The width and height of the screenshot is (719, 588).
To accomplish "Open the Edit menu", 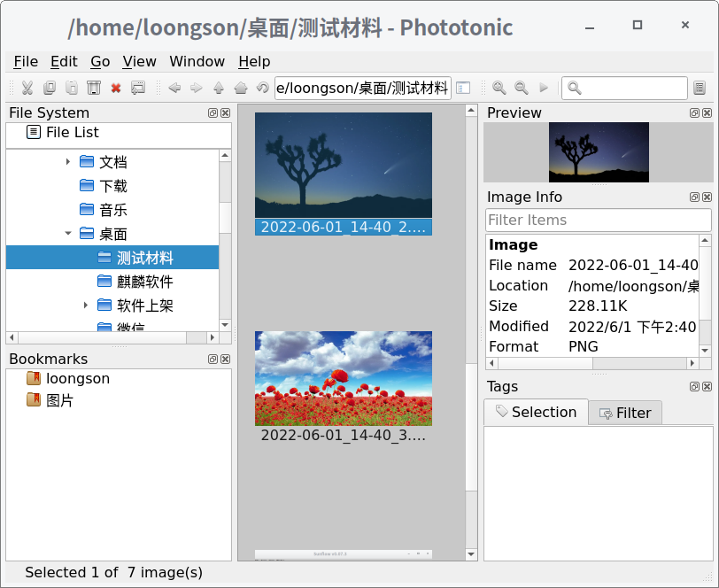I will [x=64, y=61].
